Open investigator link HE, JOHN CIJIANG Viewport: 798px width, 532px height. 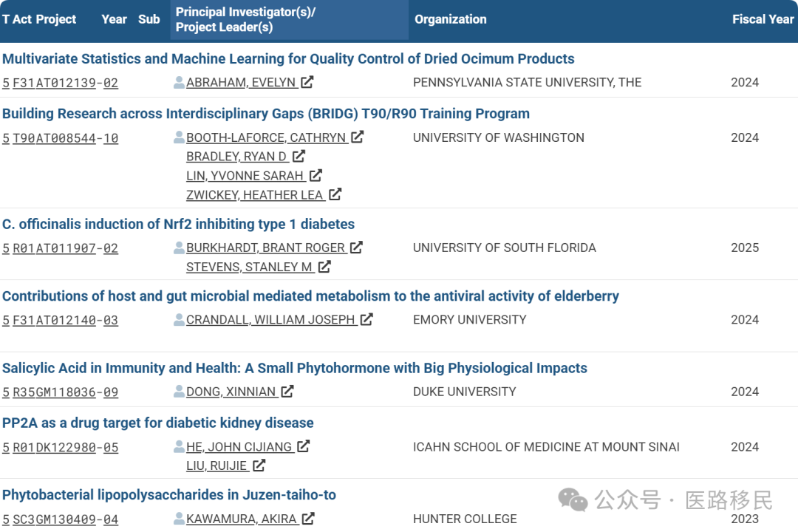240,447
